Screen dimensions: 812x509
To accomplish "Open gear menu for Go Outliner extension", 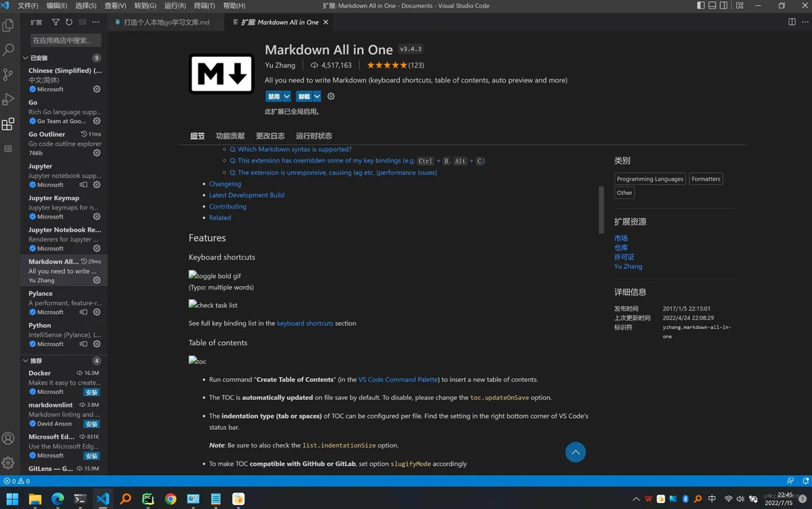I will (x=97, y=153).
